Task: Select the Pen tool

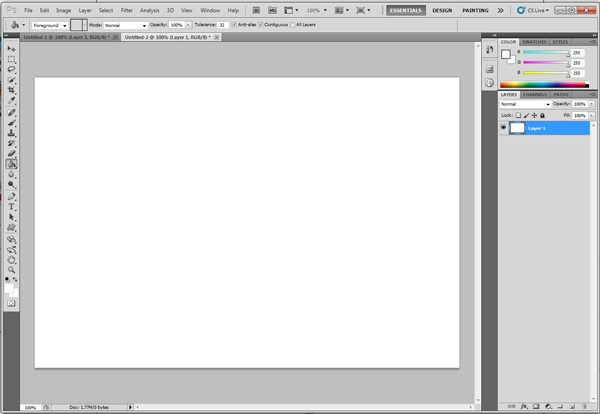Action: coord(12,196)
